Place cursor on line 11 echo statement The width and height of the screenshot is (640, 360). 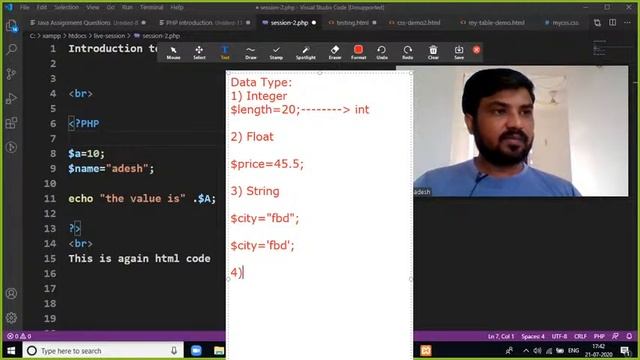[142, 199]
